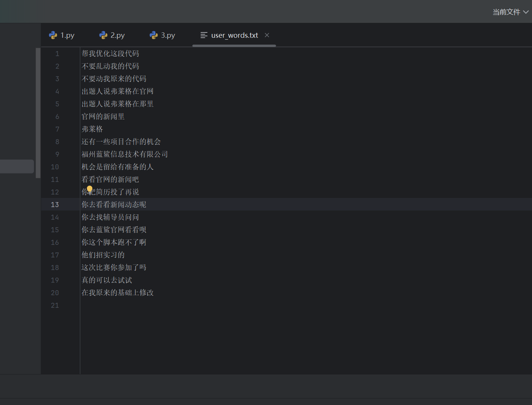The image size is (532, 405).
Task: Open the 当前文件 run configuration dropdown
Action: click(x=510, y=12)
